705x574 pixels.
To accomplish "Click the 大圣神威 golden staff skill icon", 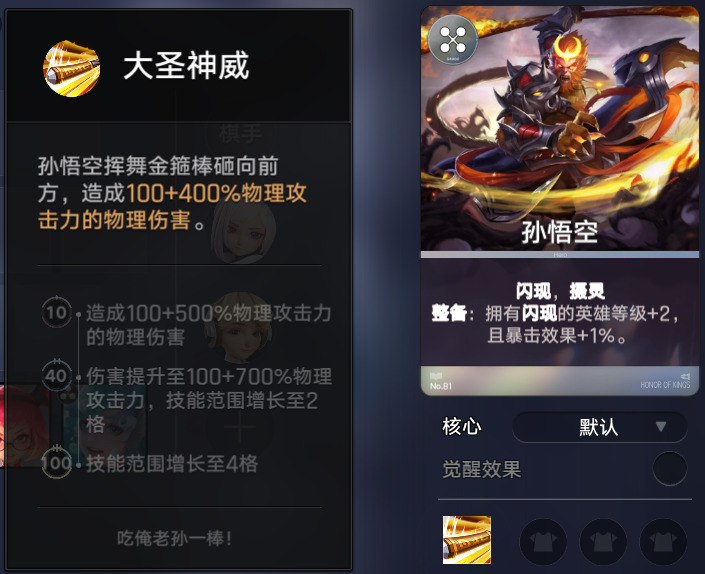I will (71, 68).
